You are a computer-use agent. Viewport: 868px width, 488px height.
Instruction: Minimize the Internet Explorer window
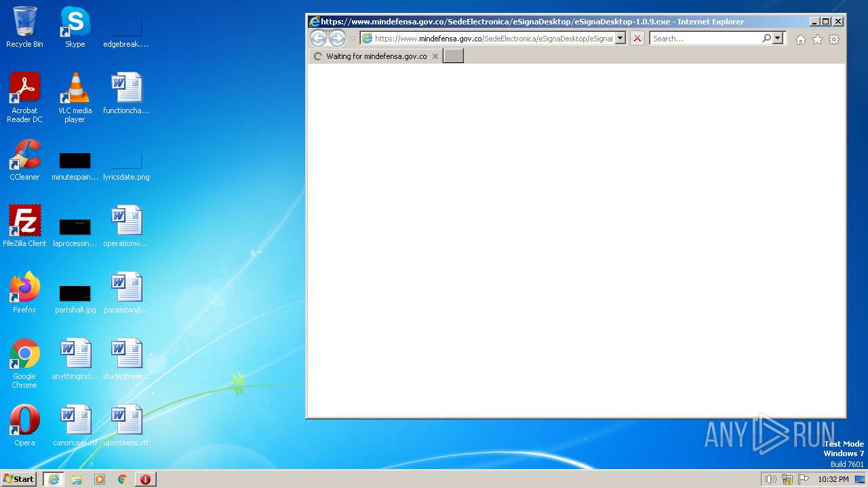point(814,22)
